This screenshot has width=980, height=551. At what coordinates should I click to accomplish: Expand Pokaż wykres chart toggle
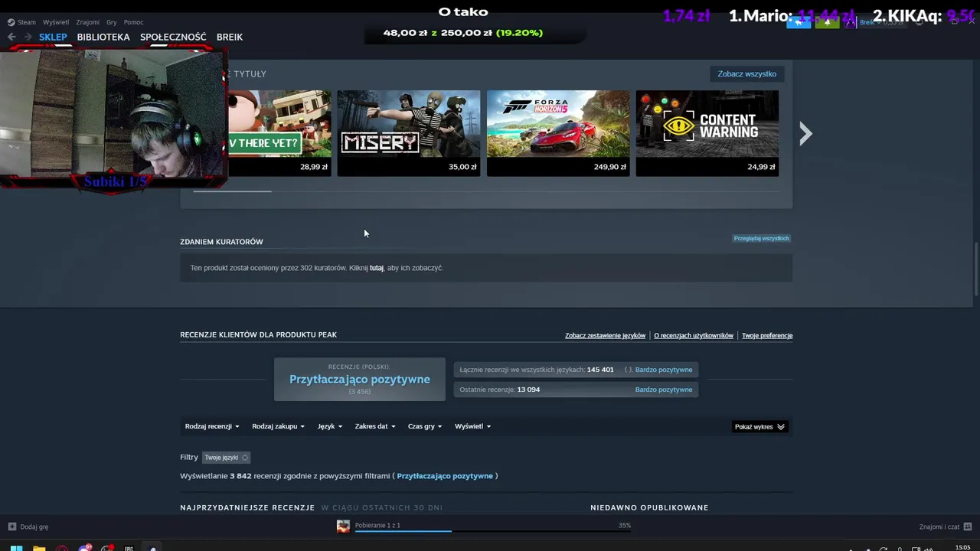pos(759,426)
